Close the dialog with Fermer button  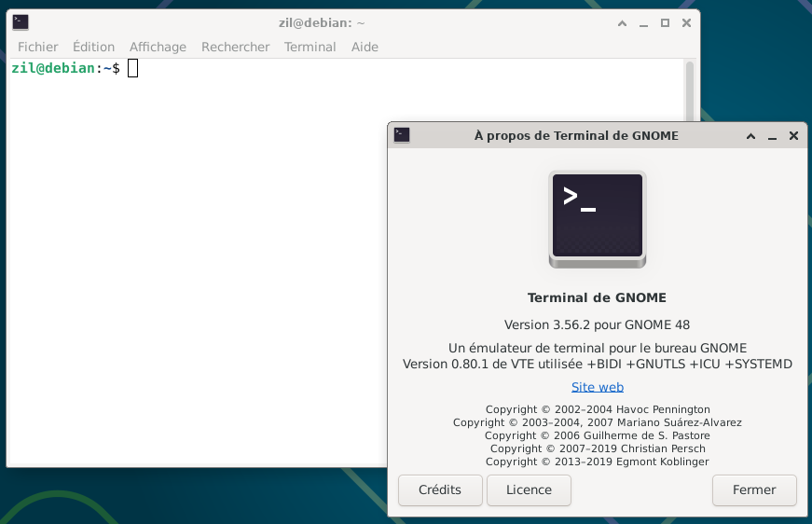pyautogui.click(x=754, y=490)
